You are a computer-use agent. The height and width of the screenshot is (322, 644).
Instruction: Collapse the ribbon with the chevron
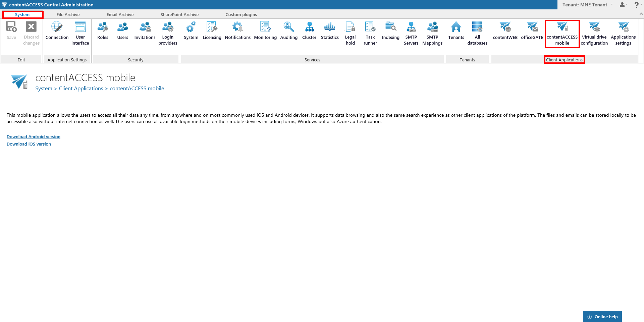click(x=641, y=14)
